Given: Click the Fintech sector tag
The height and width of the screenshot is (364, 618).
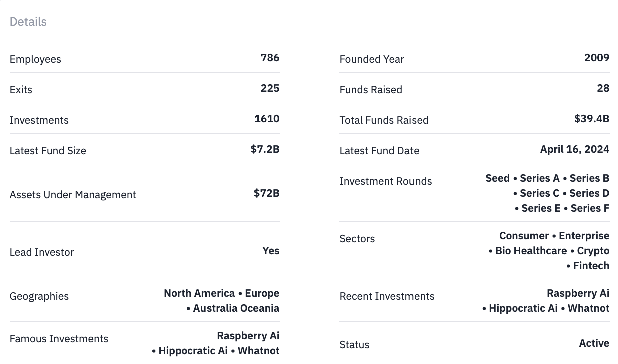Looking at the screenshot, I should click(x=591, y=266).
